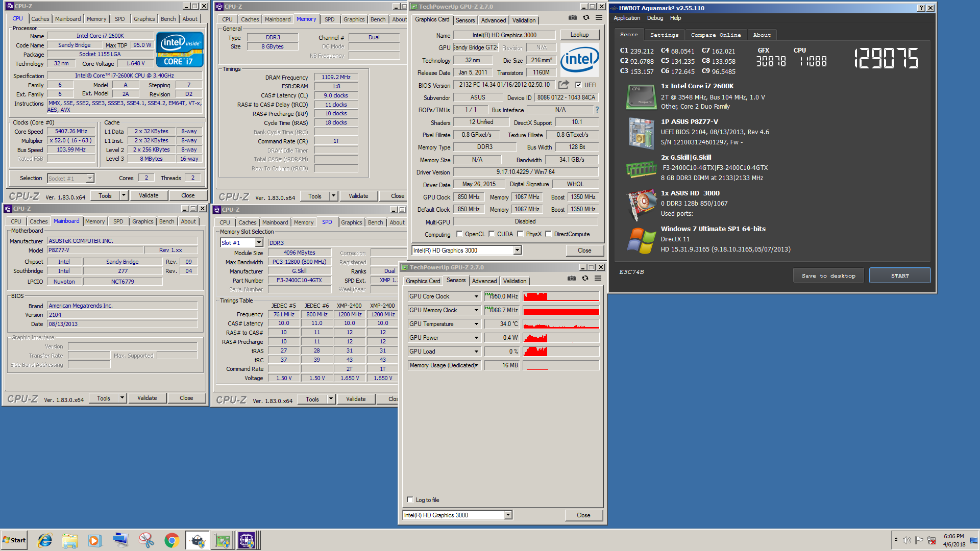Click the Aquamark title bar help button

pyautogui.click(x=921, y=8)
